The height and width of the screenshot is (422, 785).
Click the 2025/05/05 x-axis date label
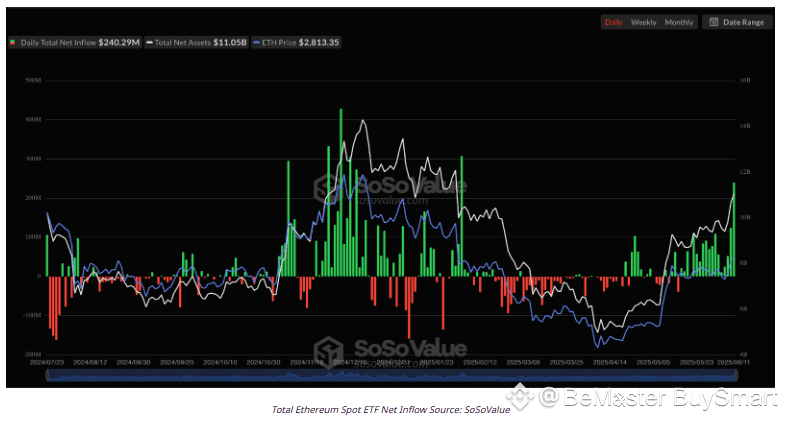tap(653, 362)
